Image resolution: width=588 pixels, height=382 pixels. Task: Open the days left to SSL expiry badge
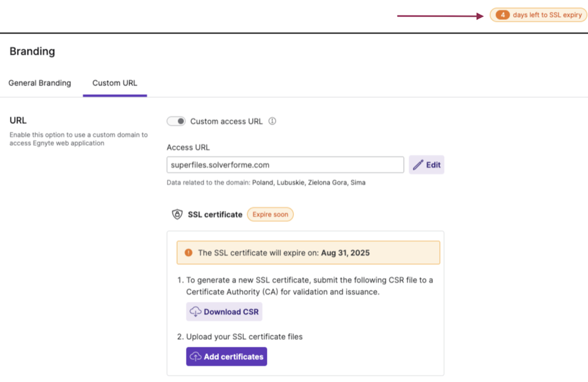[537, 15]
